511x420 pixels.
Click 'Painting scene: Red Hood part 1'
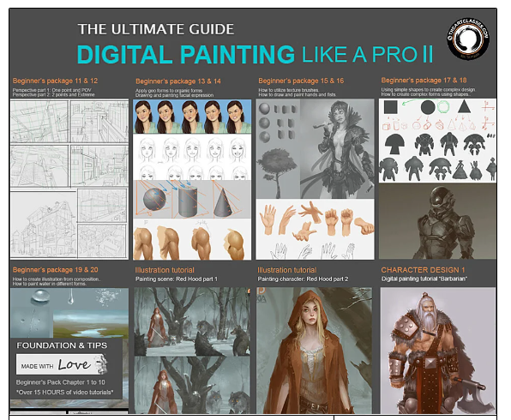pyautogui.click(x=177, y=279)
